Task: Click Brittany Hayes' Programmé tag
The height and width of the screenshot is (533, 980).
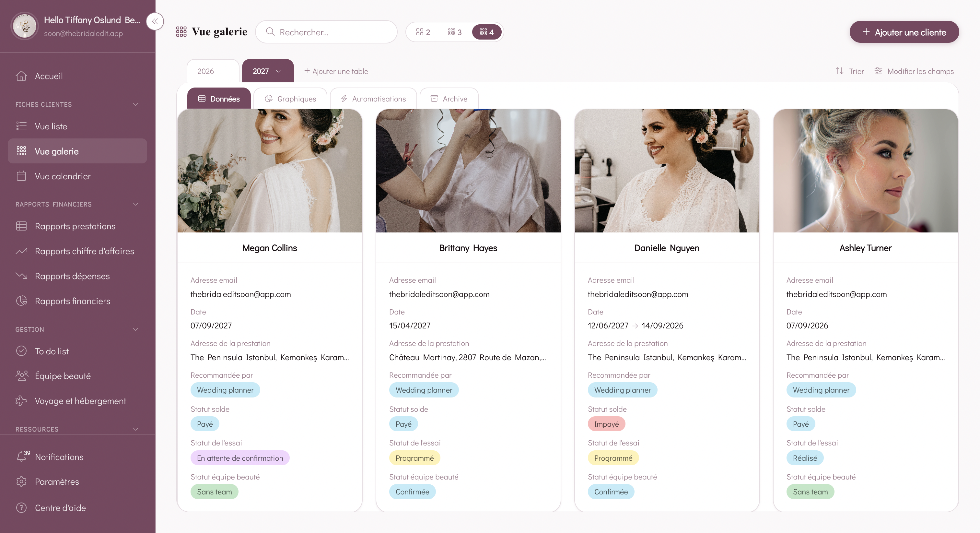Action: (415, 458)
